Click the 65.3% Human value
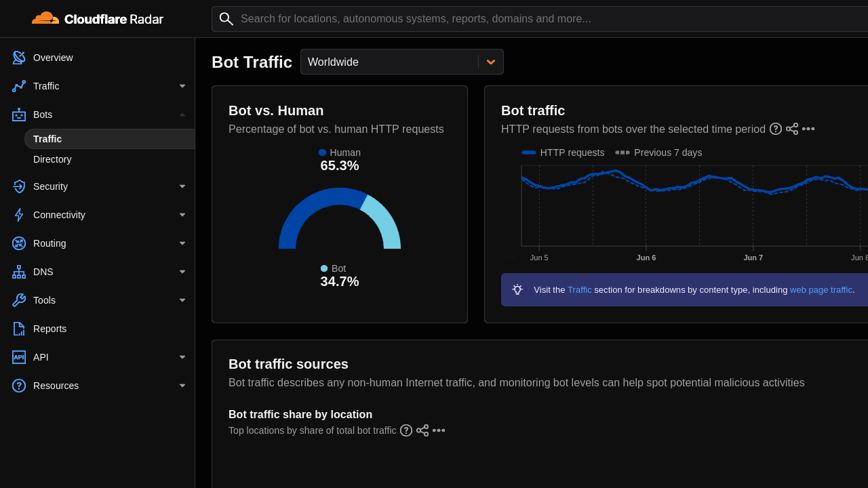 pyautogui.click(x=340, y=165)
